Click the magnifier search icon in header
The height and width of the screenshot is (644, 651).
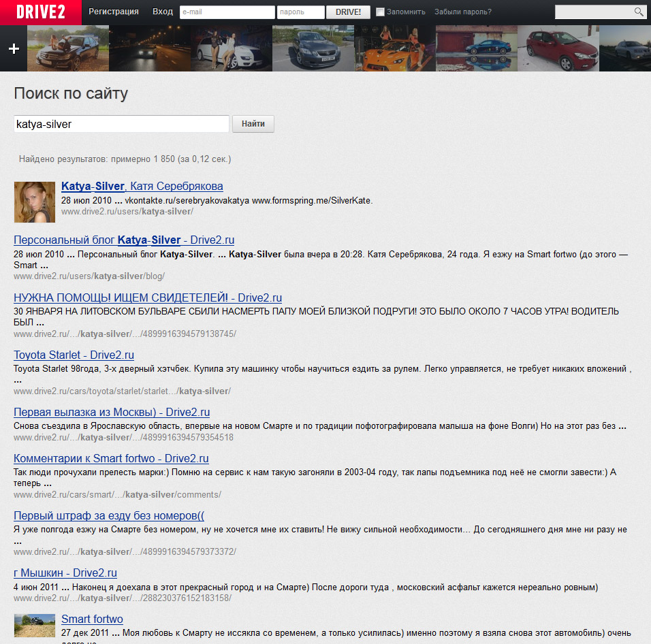point(639,12)
